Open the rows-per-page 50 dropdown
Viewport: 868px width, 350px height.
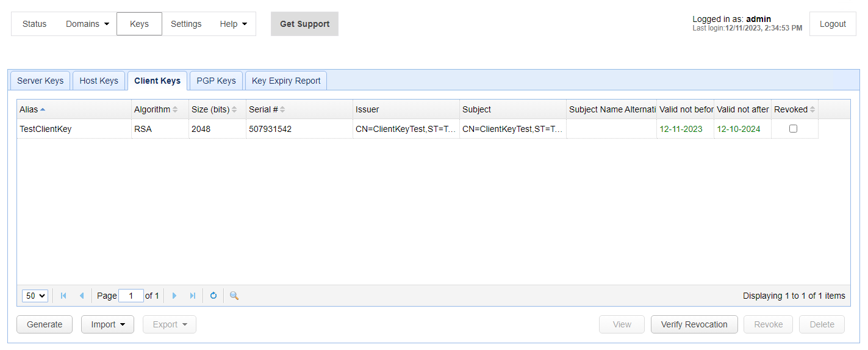35,296
